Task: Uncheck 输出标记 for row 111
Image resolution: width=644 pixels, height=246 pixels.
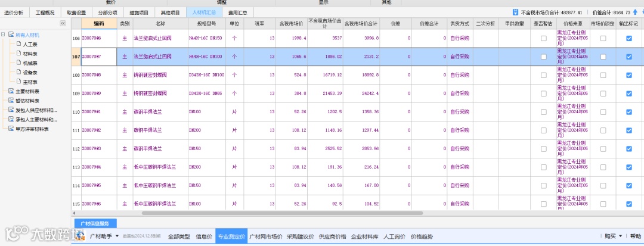Action: pos(629,130)
